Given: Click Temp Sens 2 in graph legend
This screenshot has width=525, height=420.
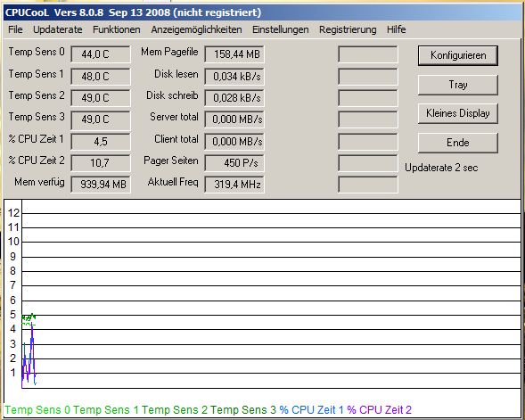Looking at the screenshot, I should click(175, 409).
